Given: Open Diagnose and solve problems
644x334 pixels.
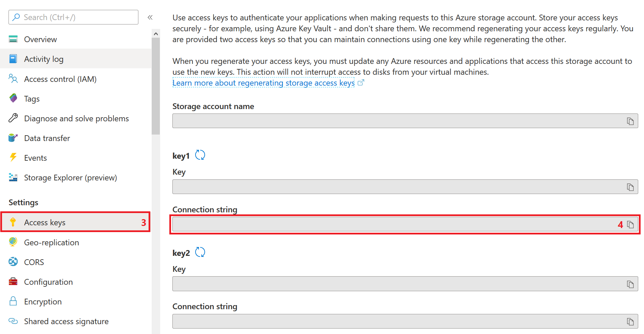Looking at the screenshot, I should click(x=76, y=118).
